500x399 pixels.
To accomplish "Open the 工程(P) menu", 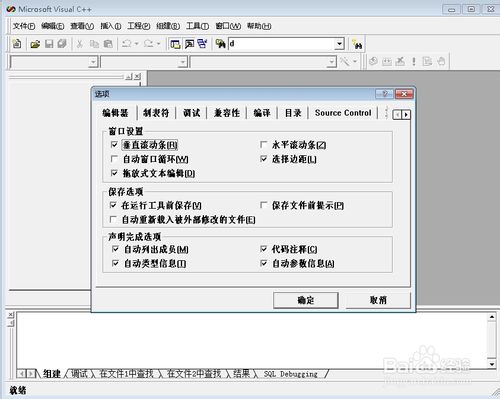I will (x=139, y=26).
